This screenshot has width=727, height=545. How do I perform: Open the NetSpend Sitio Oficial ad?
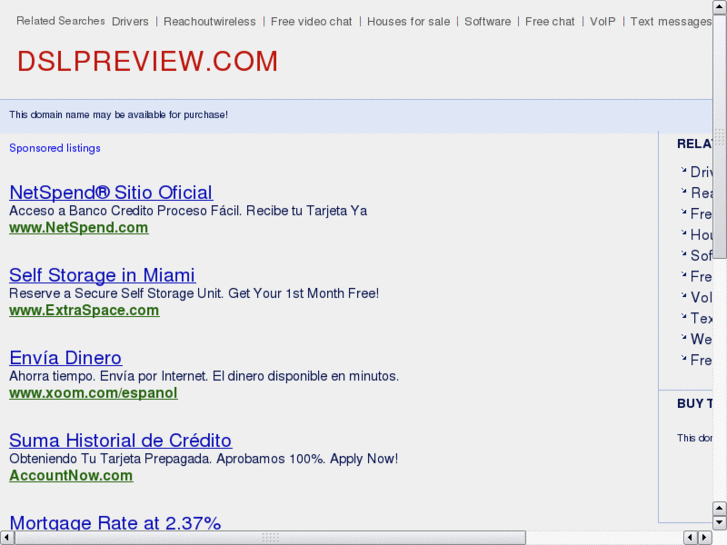click(111, 192)
